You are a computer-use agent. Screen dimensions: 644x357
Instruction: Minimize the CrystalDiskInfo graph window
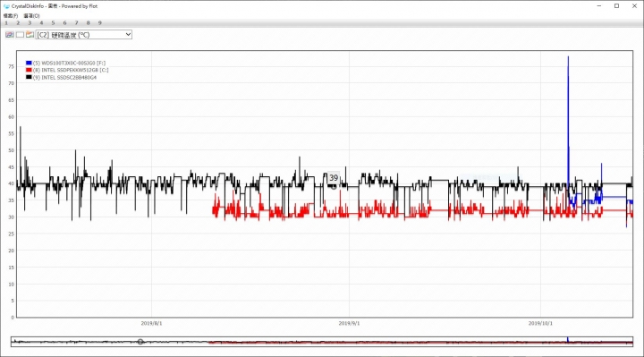(599, 5)
